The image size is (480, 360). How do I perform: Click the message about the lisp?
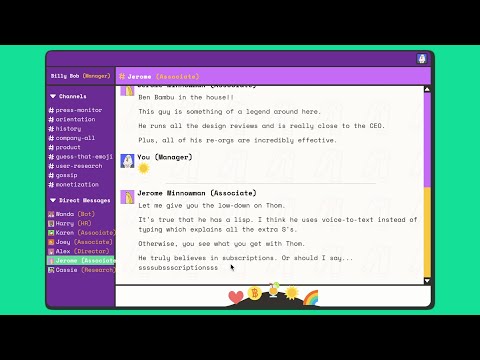point(278,225)
